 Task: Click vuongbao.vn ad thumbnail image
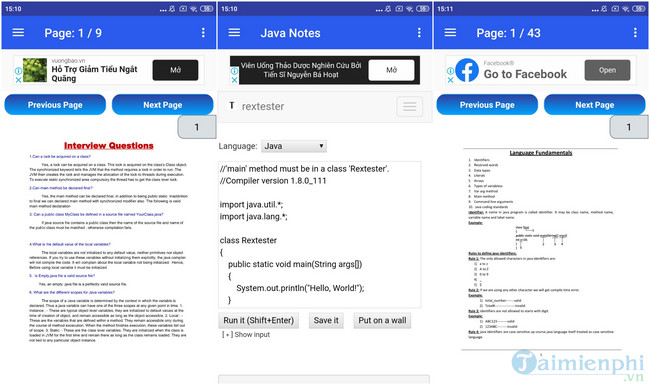(35, 70)
